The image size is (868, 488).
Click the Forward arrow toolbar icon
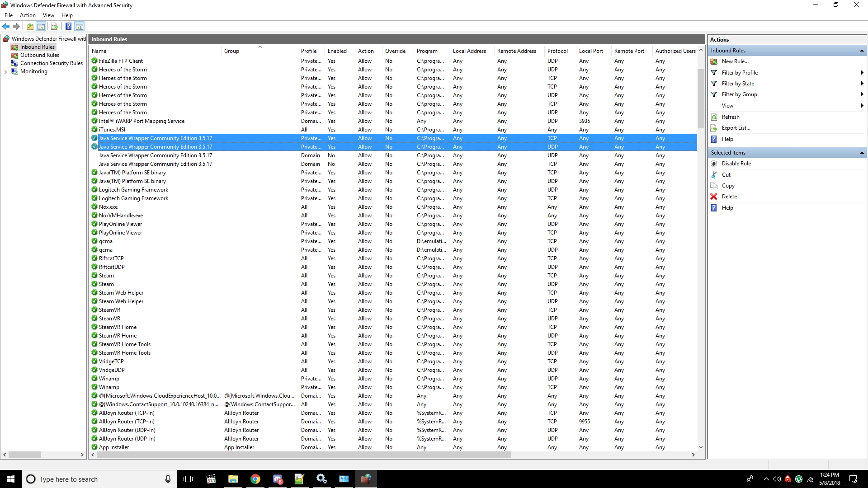tap(16, 26)
